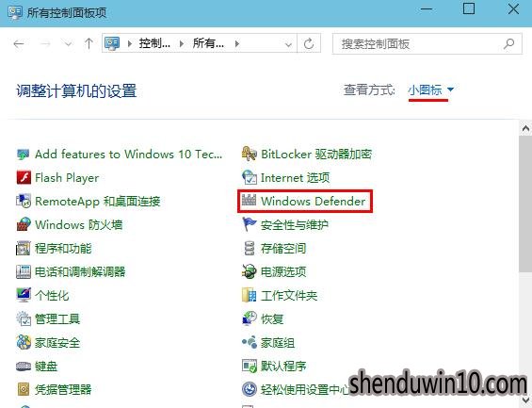Screen dimensions: 532x408
Task: Focus the 搜索控制面板 search box
Action: coord(427,43)
